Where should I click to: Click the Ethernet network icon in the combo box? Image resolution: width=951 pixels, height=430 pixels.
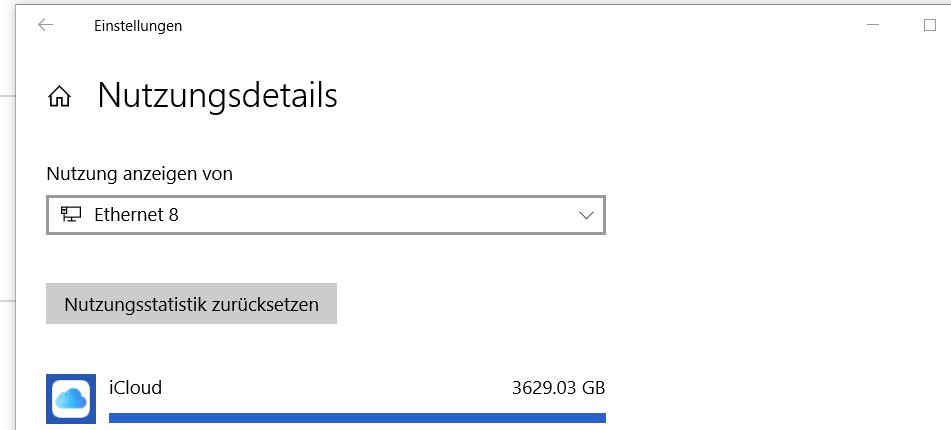pyautogui.click(x=71, y=214)
